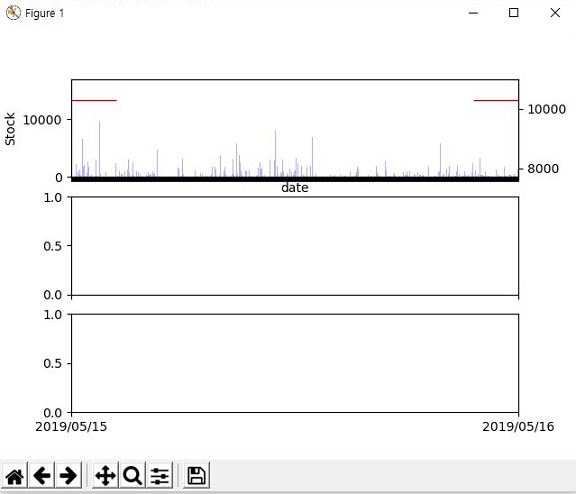The image size is (576, 494).
Task: Click the 'date' x-axis label
Action: [x=295, y=188]
